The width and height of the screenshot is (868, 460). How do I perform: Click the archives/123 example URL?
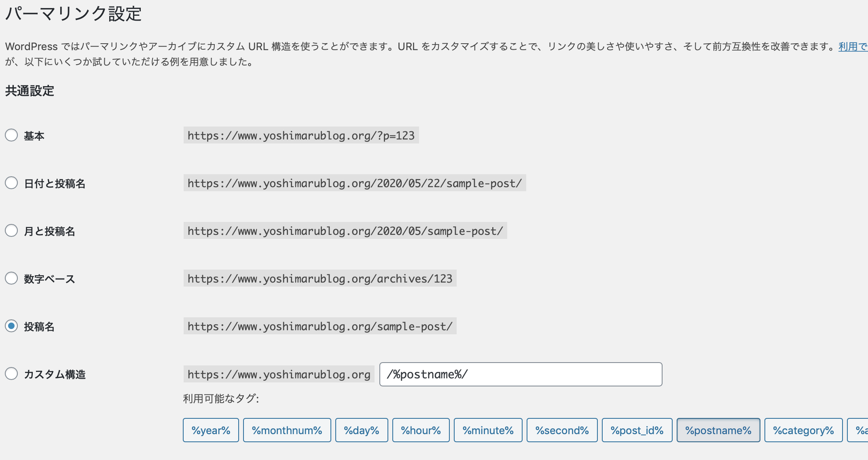pos(320,279)
